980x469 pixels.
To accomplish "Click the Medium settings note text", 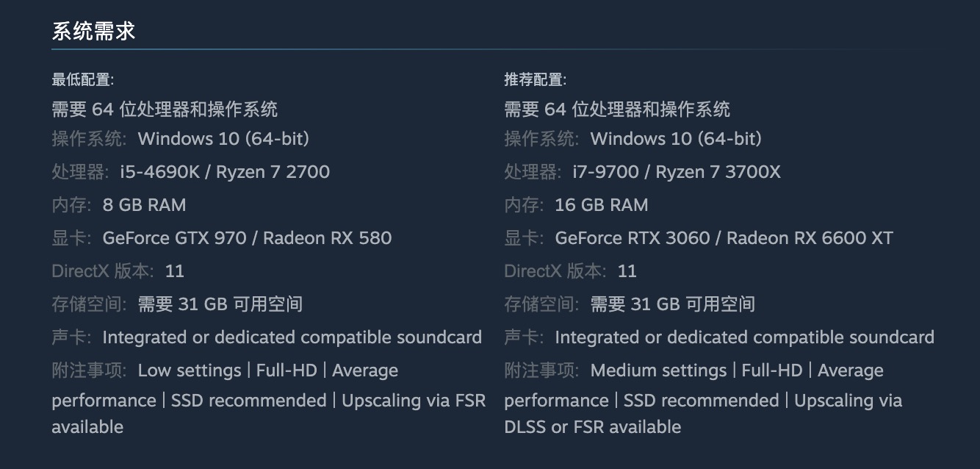I will [x=658, y=370].
